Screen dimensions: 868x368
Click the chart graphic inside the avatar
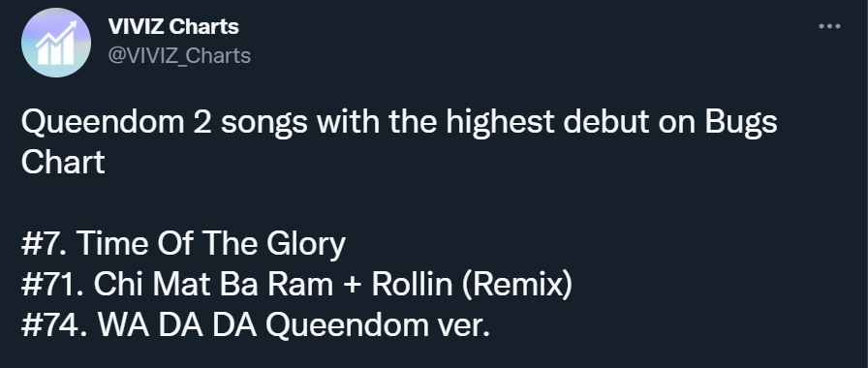click(56, 44)
